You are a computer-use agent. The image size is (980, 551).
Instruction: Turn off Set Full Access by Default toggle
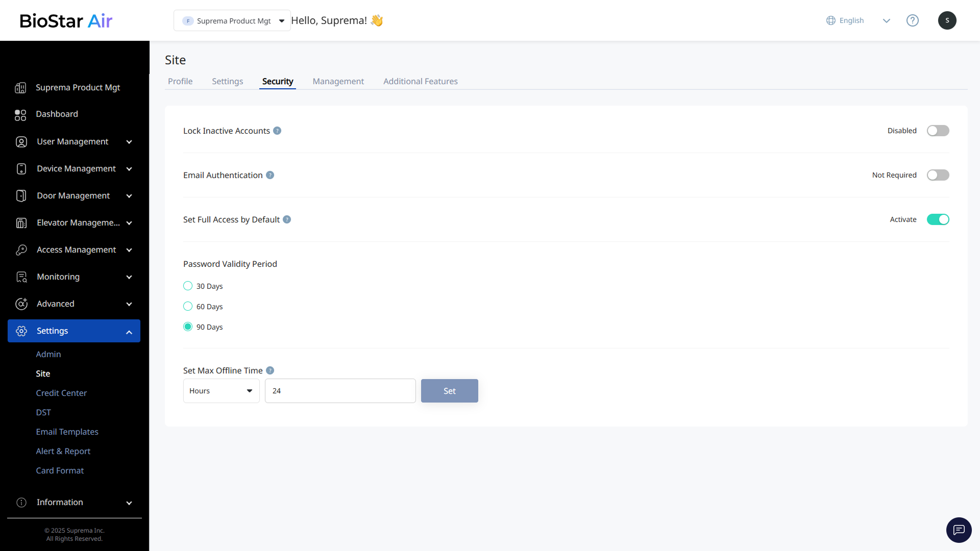tap(938, 219)
